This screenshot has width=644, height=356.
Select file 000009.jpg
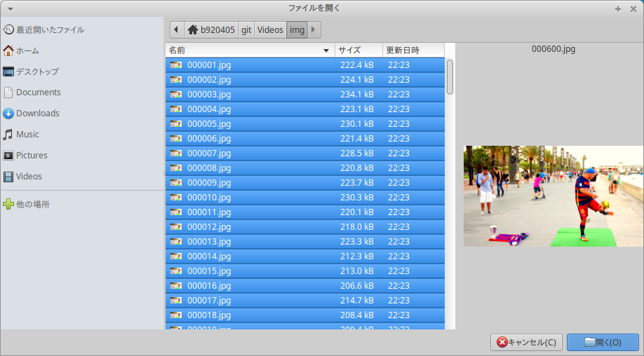coord(305,182)
